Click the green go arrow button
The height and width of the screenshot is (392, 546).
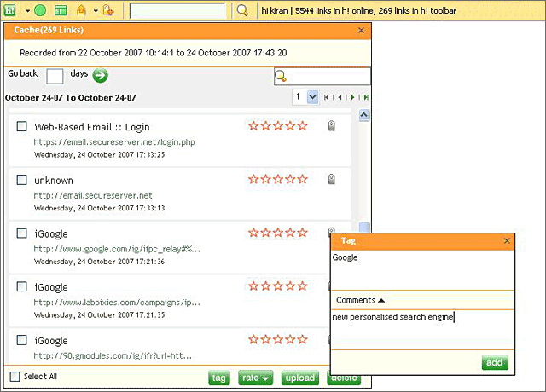click(x=101, y=75)
